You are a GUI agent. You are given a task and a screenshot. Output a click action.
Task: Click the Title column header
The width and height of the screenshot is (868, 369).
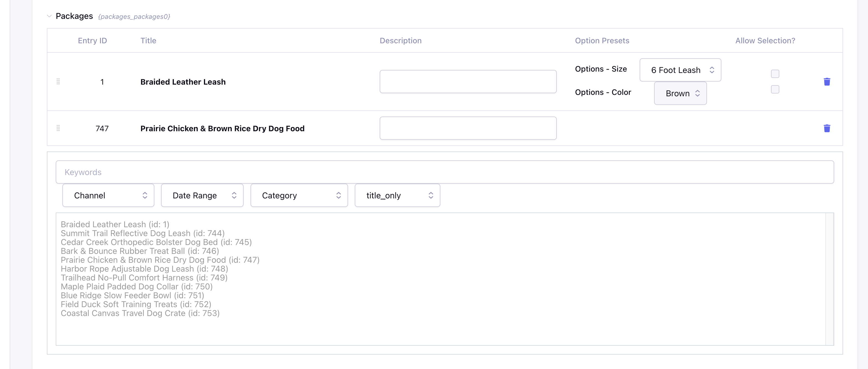148,41
